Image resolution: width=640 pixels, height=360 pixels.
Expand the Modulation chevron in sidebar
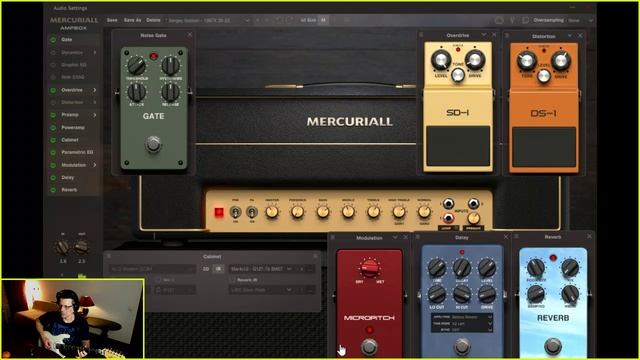pyautogui.click(x=95, y=165)
